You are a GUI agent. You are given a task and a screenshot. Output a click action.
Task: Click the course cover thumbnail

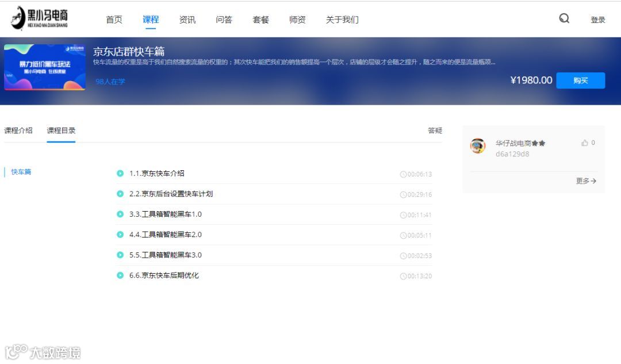click(x=45, y=67)
